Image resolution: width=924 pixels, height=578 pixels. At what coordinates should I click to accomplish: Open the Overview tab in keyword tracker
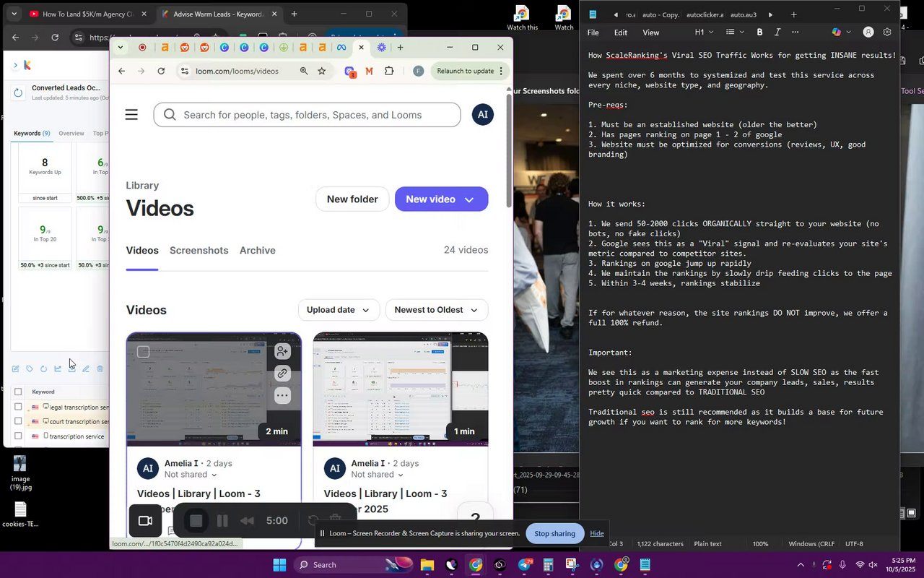71,134
